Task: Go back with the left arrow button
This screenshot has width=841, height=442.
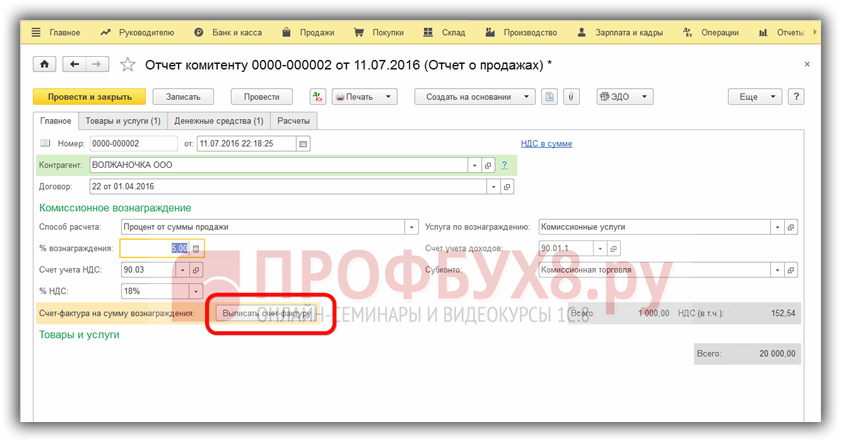Action: [74, 64]
